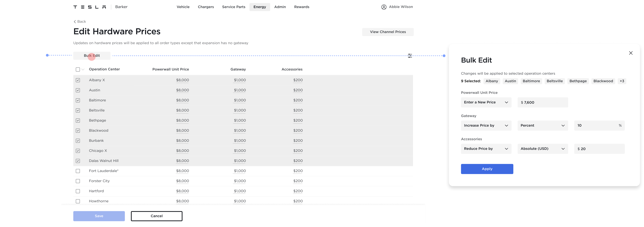
Task: Click the Baltimore selected chip
Action: [531, 81]
